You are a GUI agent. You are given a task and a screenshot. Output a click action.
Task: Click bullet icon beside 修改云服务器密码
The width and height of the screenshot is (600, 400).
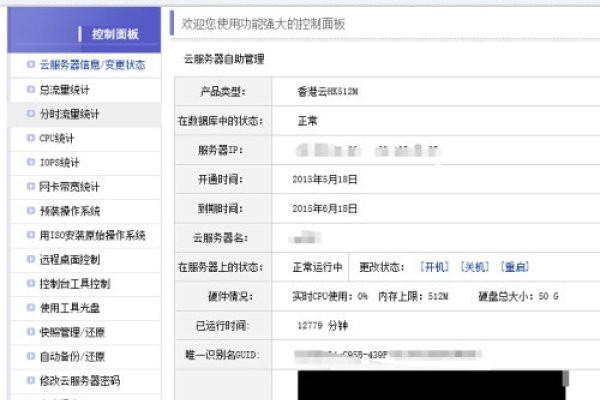pos(31,380)
